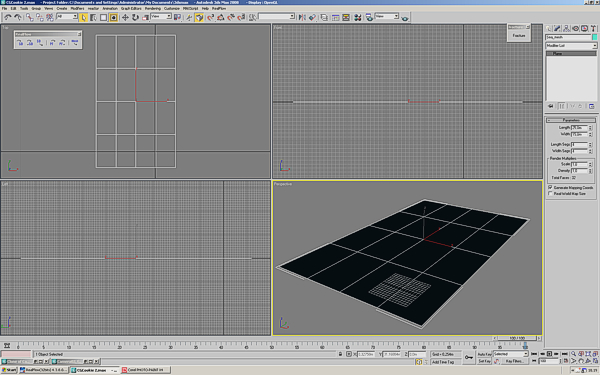Click the Width value field
The height and width of the screenshot is (375, 600).
pyautogui.click(x=579, y=134)
